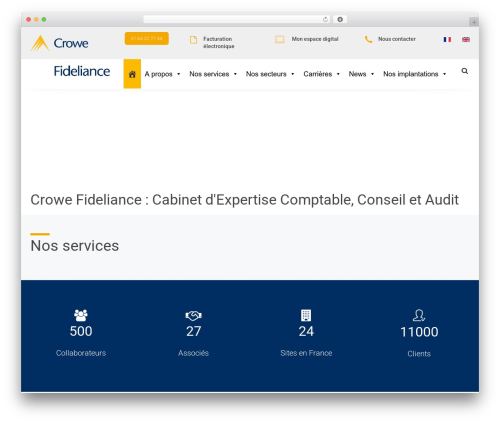Screen dimensions: 500x423
Task: Close the browser window red button
Action: click(29, 20)
